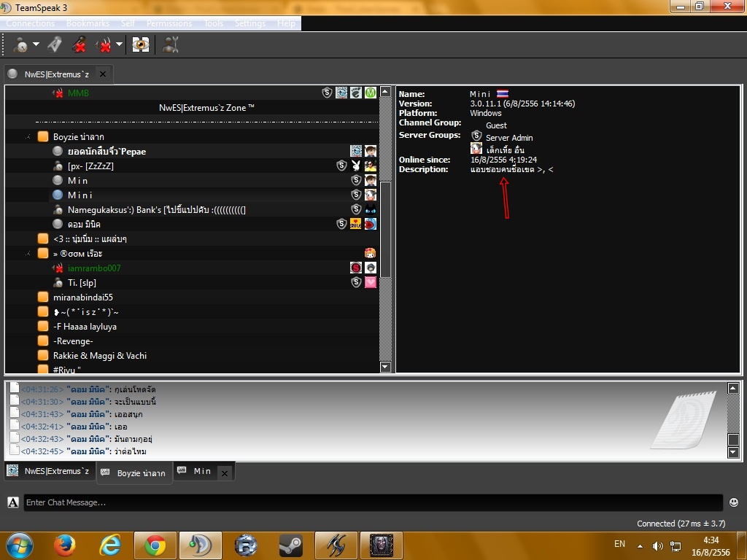Click the footprint badge on MMB row
This screenshot has width=747, height=560.
[356, 93]
